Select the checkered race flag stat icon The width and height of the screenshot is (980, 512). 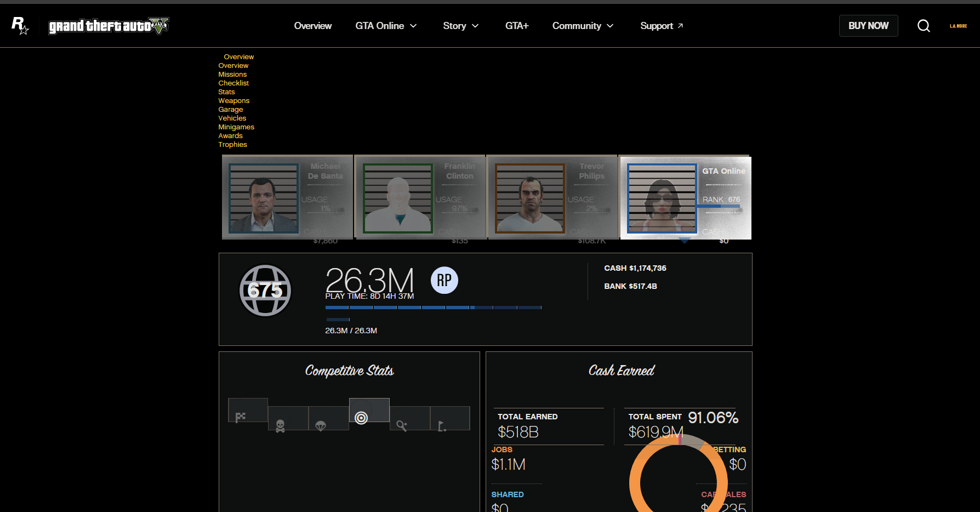[241, 417]
